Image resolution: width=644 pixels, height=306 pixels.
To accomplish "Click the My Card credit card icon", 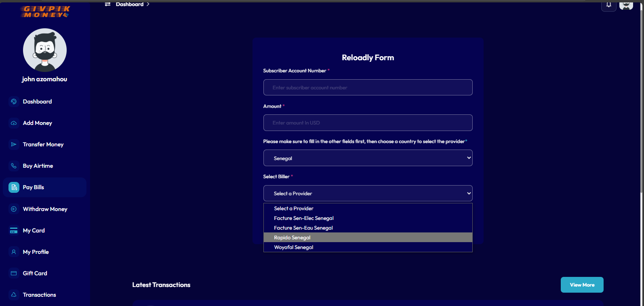I will coord(14,230).
